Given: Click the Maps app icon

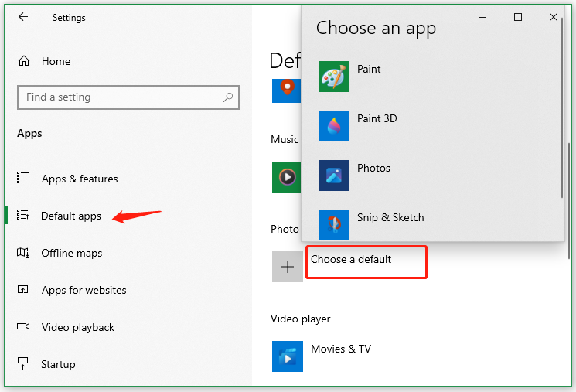Looking at the screenshot, I should [x=287, y=90].
